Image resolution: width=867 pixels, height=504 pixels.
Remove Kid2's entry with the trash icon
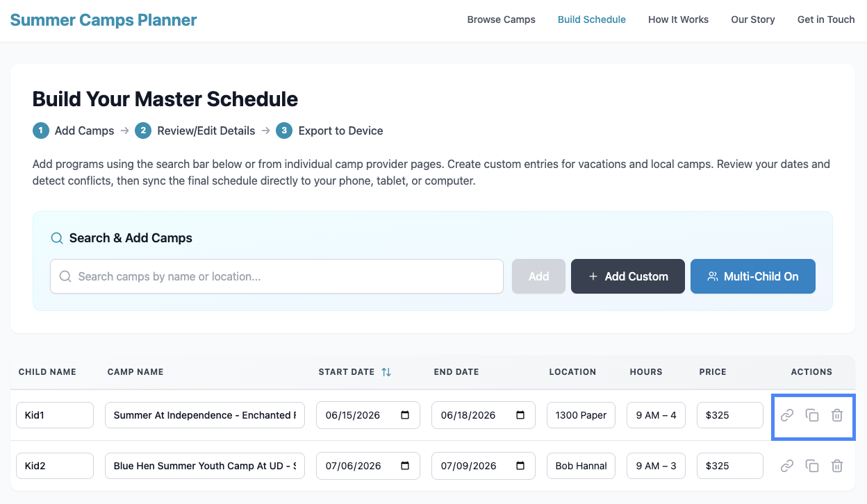(837, 466)
